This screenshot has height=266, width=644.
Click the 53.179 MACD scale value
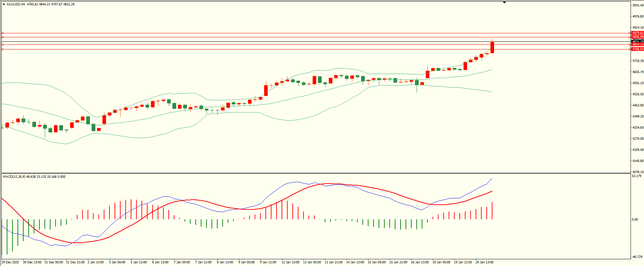(x=636, y=176)
